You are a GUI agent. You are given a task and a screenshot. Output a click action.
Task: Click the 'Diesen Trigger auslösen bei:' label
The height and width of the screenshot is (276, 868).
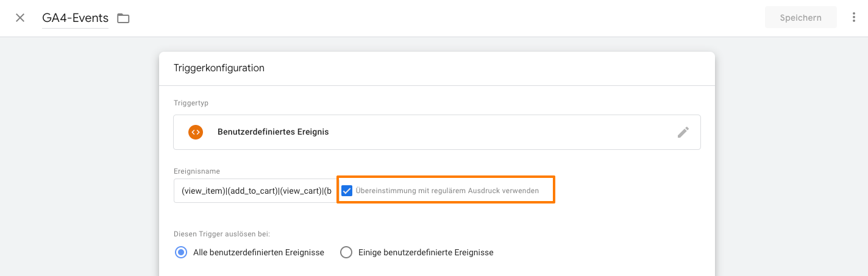222,233
